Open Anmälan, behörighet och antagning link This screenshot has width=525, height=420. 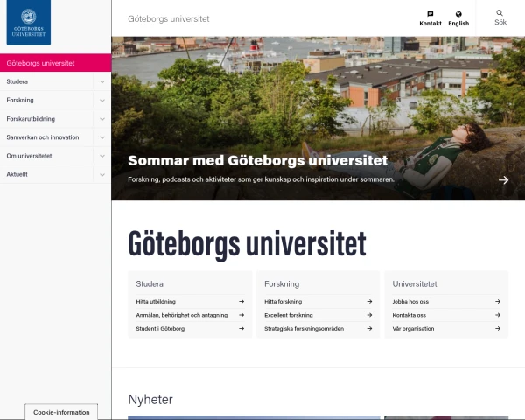(x=182, y=315)
